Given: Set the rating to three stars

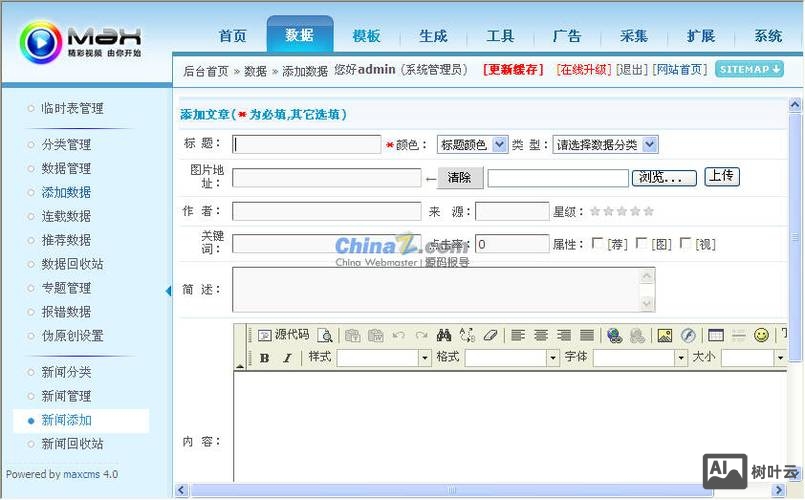Looking at the screenshot, I should (x=622, y=211).
